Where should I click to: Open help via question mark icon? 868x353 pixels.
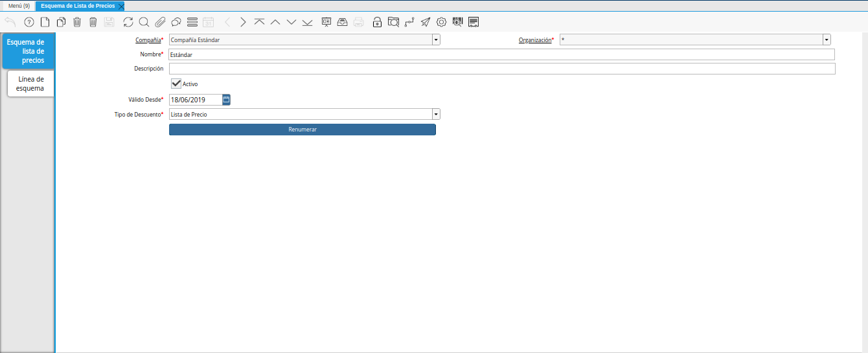[x=29, y=22]
